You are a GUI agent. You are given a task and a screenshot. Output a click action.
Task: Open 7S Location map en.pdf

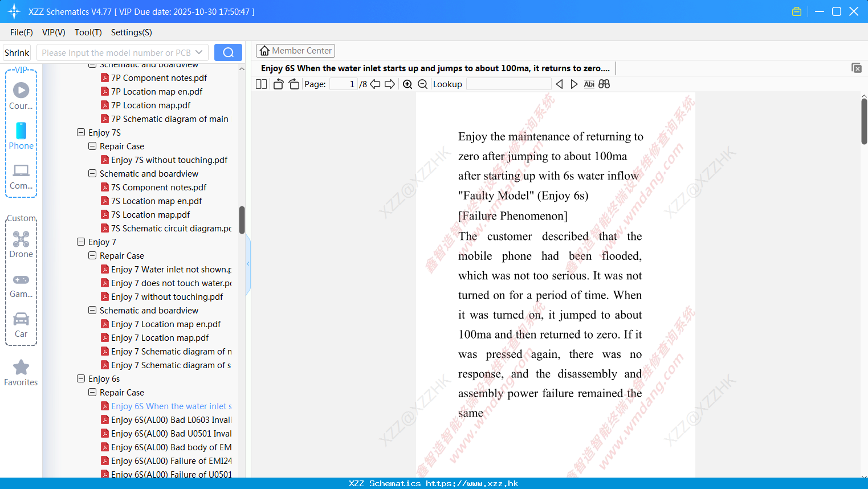click(x=157, y=201)
